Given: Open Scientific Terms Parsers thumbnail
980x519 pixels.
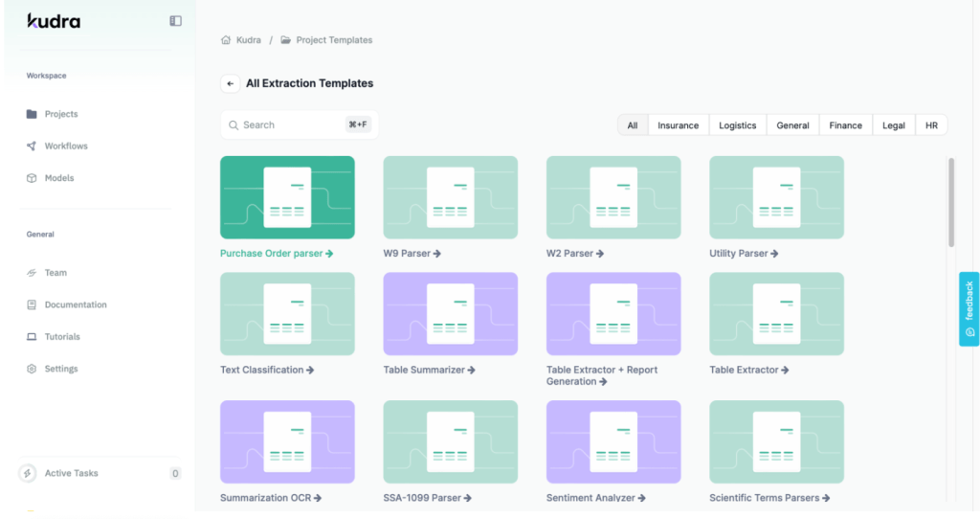Looking at the screenshot, I should (777, 442).
